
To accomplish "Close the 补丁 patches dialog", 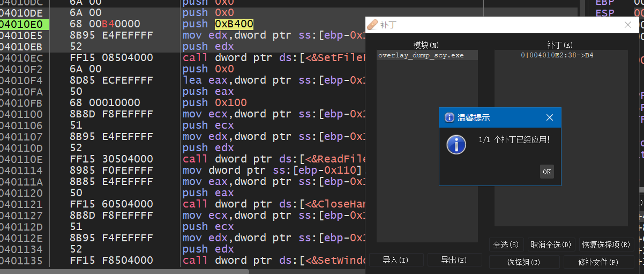I will click(628, 25).
